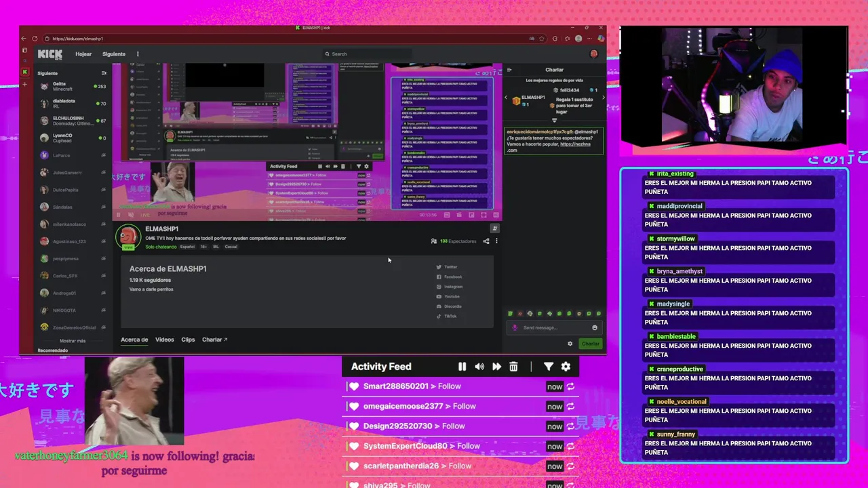The image size is (868, 488).
Task: Go back in the browser
Action: (24, 39)
